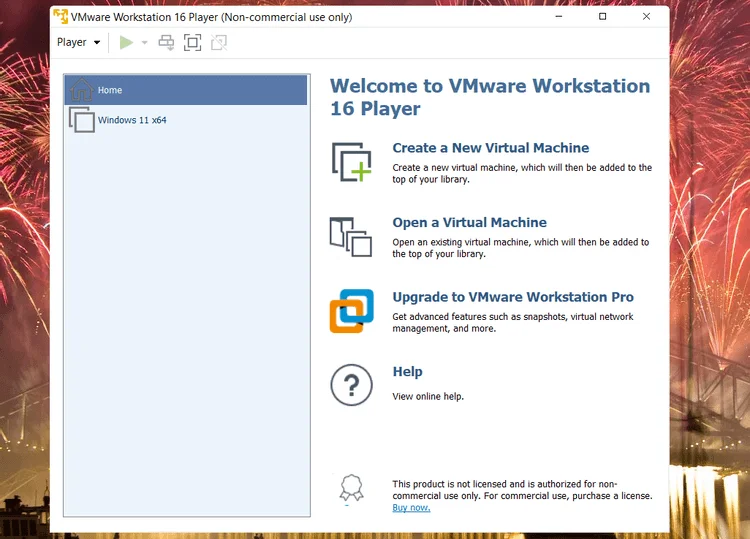The width and height of the screenshot is (750, 539).
Task: Enter full screen mode icon
Action: [192, 43]
